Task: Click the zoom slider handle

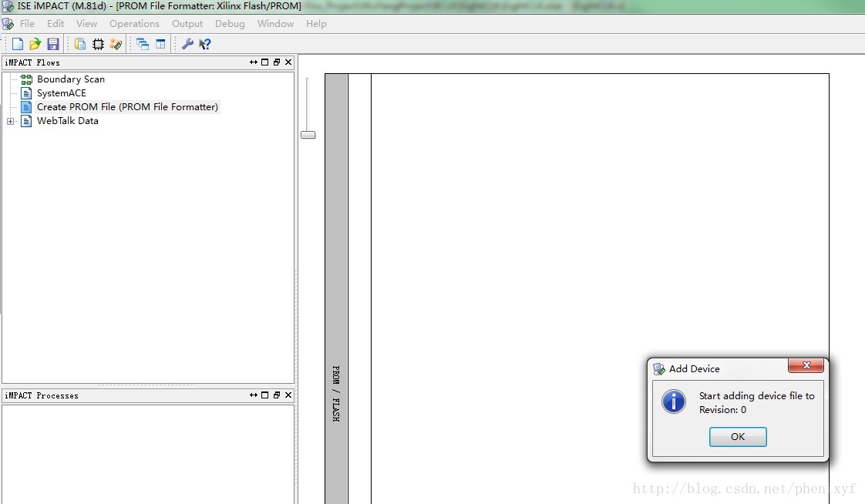Action: 308,135
